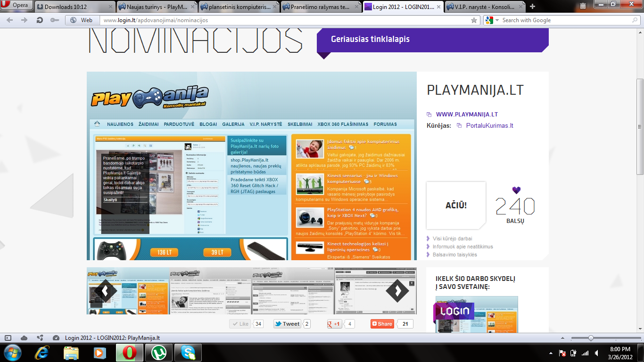644x362 pixels.
Task: Switch to the Downloads 10:12 tab
Action: [x=75, y=7]
